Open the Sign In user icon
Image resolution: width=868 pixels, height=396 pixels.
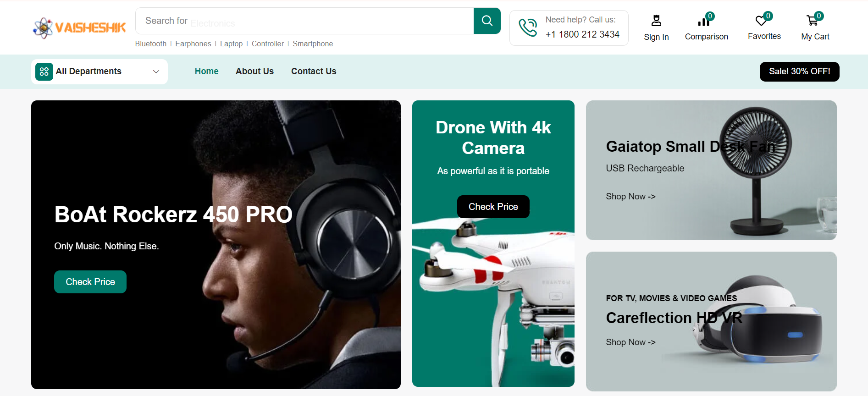pyautogui.click(x=656, y=21)
